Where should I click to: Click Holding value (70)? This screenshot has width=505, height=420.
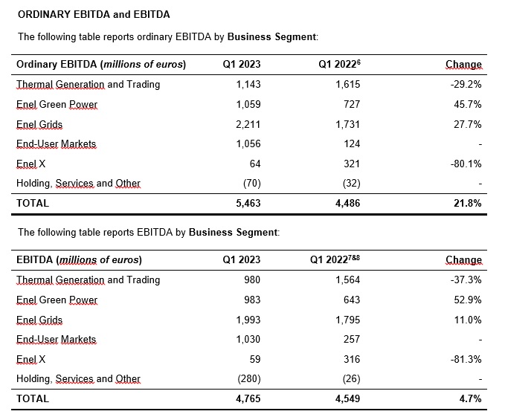[252, 183]
